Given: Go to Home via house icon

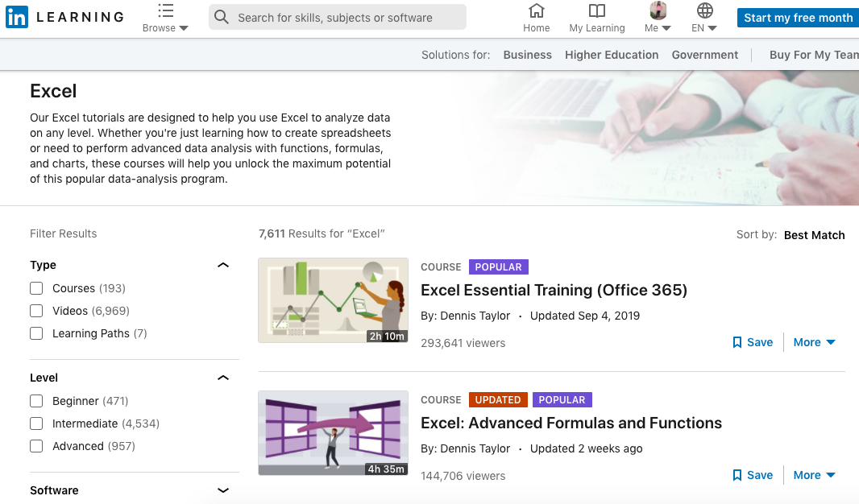Looking at the screenshot, I should pos(537,10).
